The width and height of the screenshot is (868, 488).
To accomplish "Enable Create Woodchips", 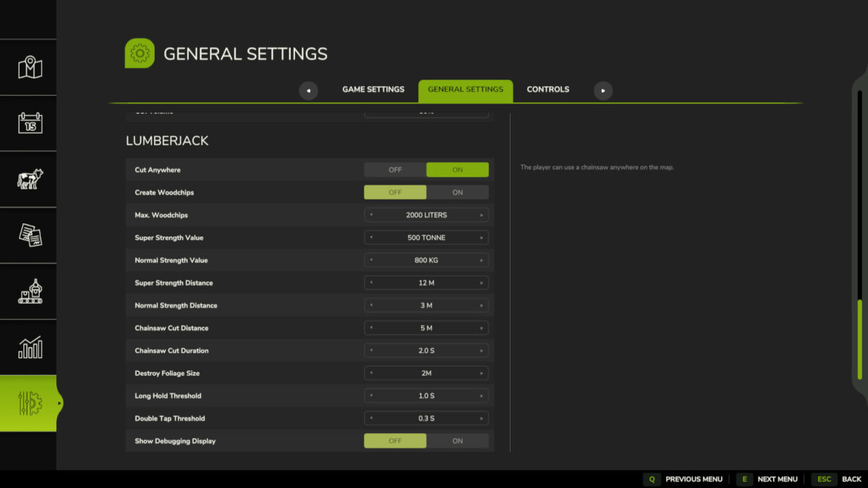I will coord(457,192).
